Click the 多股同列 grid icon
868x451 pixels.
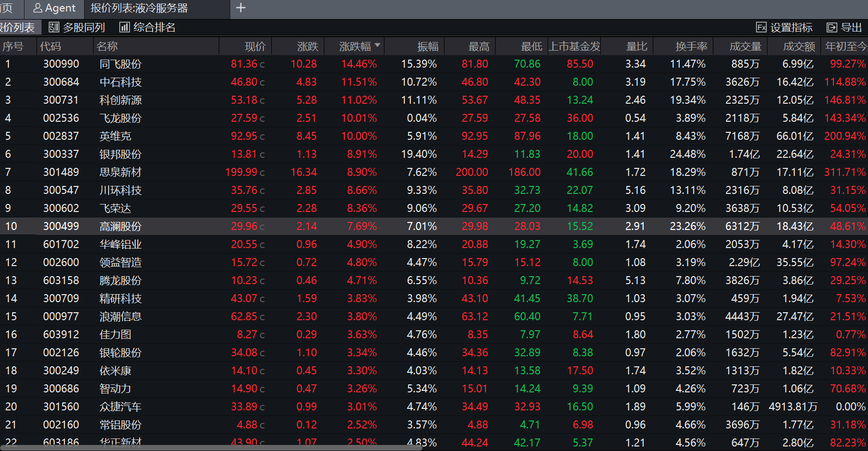54,28
